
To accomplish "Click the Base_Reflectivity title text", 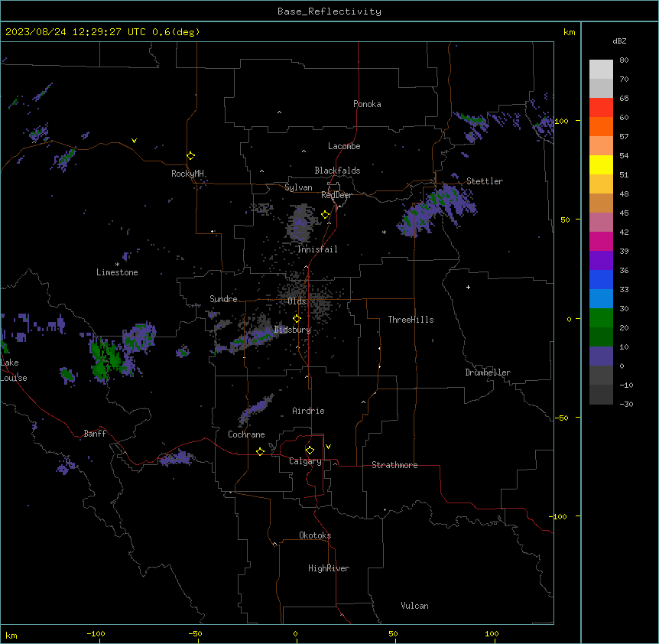I will tap(329, 11).
